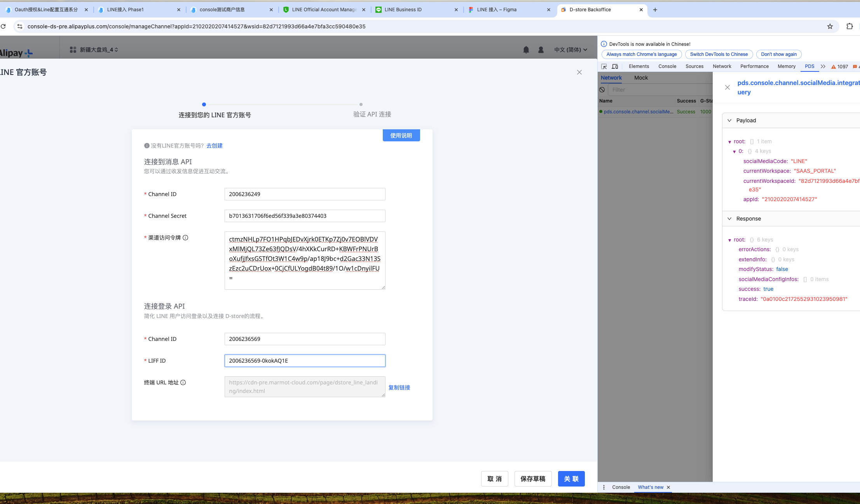The height and width of the screenshot is (504, 860).
Task: Open the 中文 (简体) language dropdown
Action: [x=570, y=50]
